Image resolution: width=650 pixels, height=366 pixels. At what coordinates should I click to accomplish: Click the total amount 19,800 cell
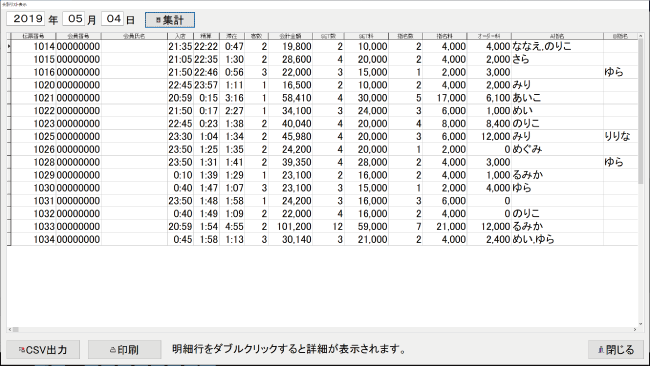coord(291,46)
